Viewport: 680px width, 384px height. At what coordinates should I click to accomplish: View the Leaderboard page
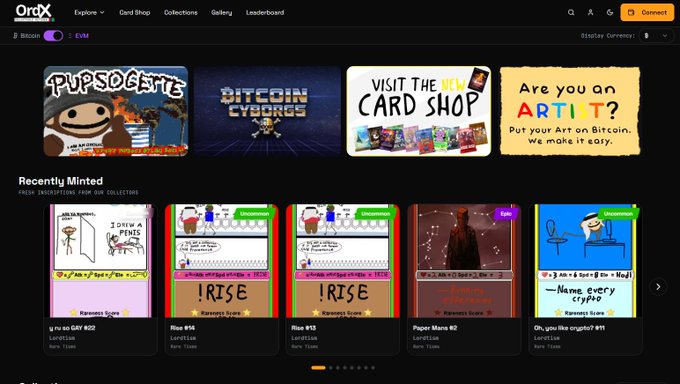265,13
